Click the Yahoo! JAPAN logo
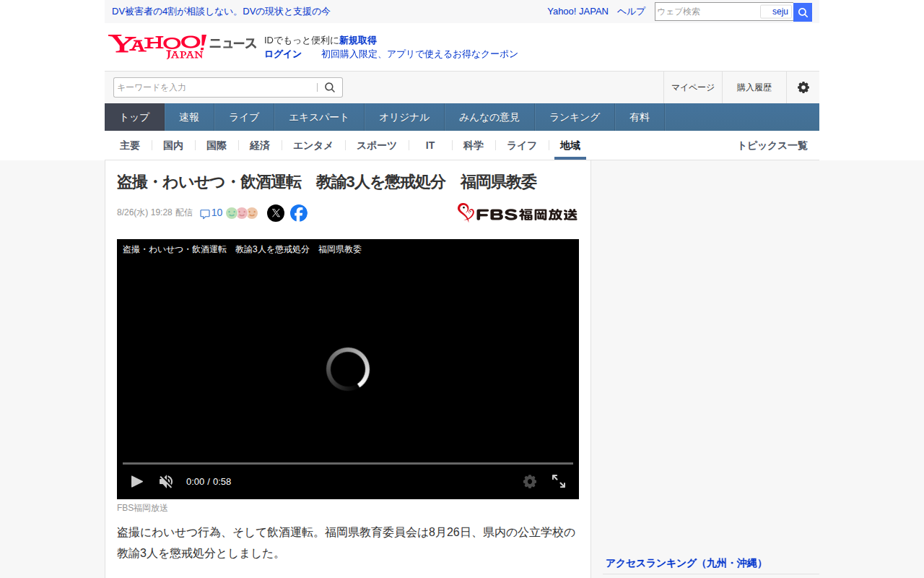Screen dimensions: 924x578 tap(157, 46)
